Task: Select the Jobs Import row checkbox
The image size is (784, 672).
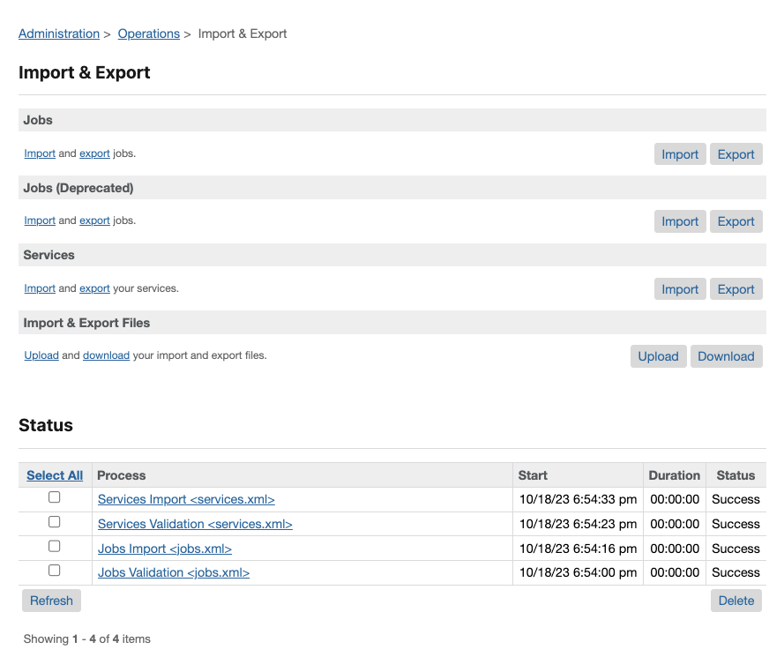Action: click(54, 547)
